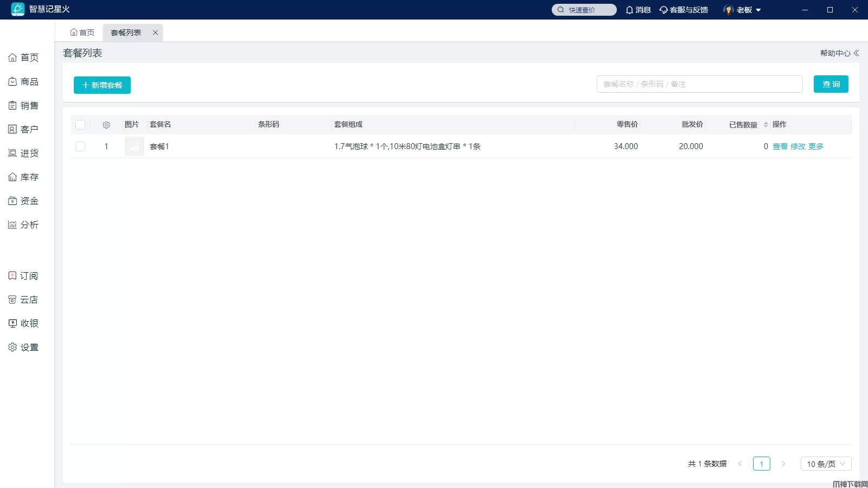Expand the 老板 user dropdown
Screen dimensions: 868x488
742,10
